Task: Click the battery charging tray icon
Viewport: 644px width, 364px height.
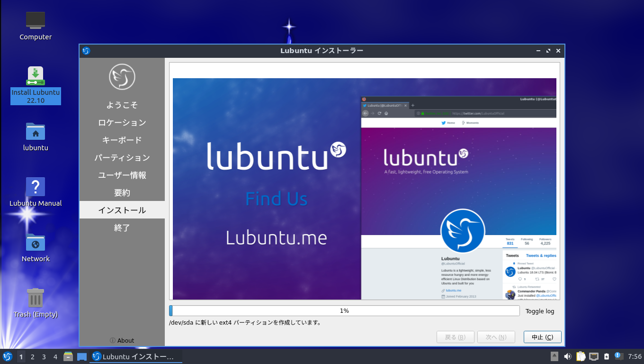Action: point(606,356)
